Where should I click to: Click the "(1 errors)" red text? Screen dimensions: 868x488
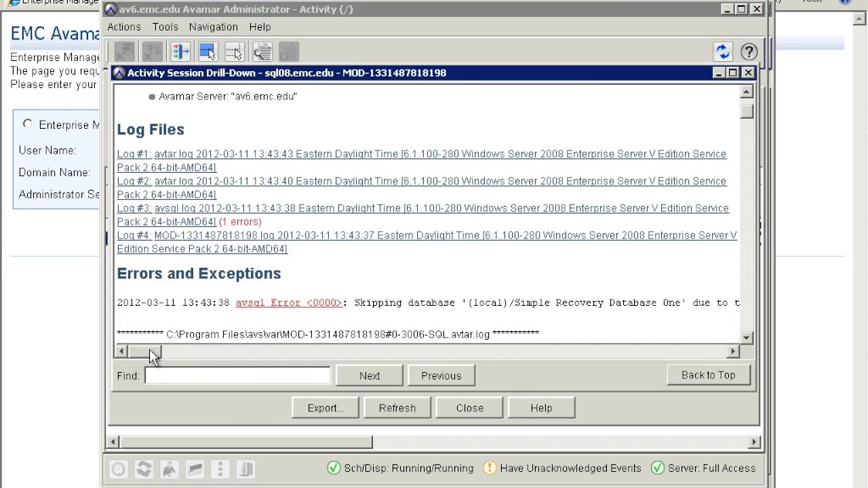pyautogui.click(x=240, y=222)
